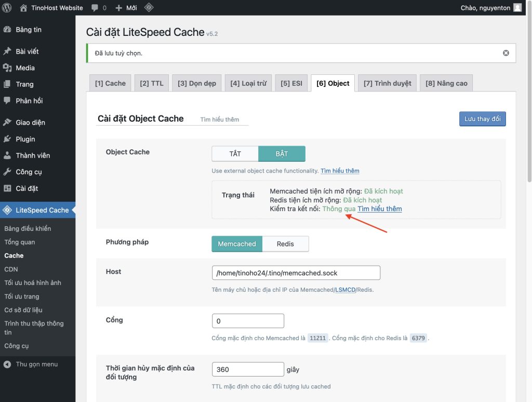Open Tối ưu hoá hình ảnh submenu item
532x402 pixels.
(33, 283)
